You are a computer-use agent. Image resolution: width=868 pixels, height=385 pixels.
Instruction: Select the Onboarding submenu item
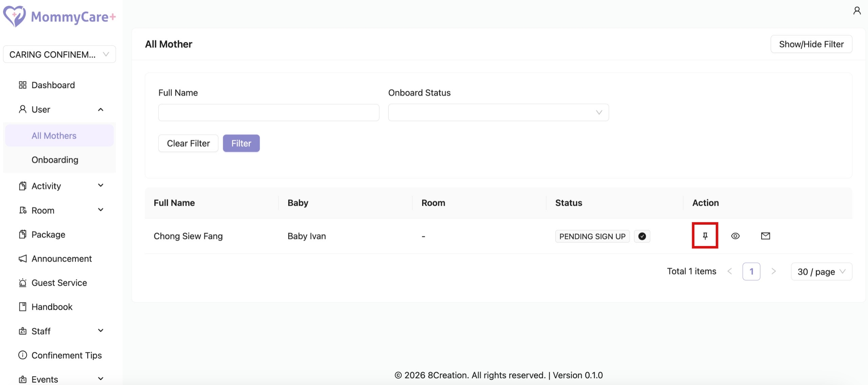(55, 160)
